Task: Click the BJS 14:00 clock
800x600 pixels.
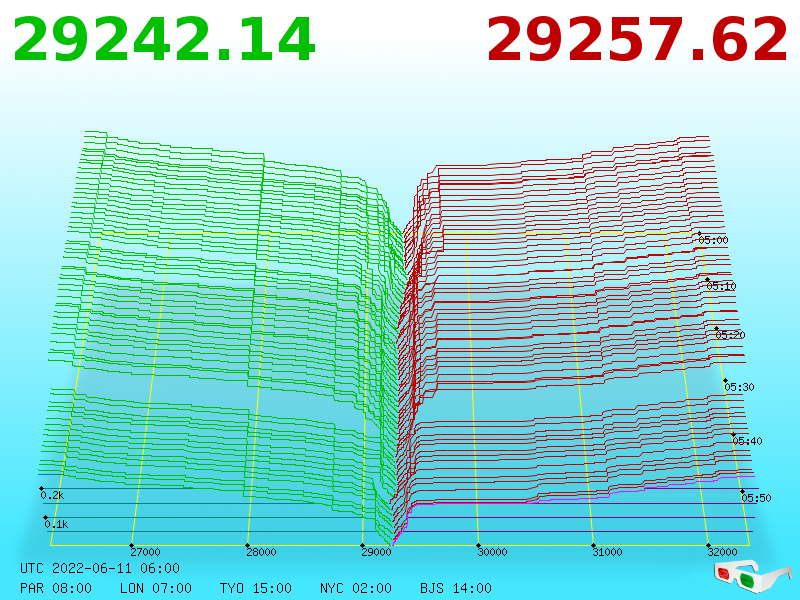Action: tap(456, 588)
